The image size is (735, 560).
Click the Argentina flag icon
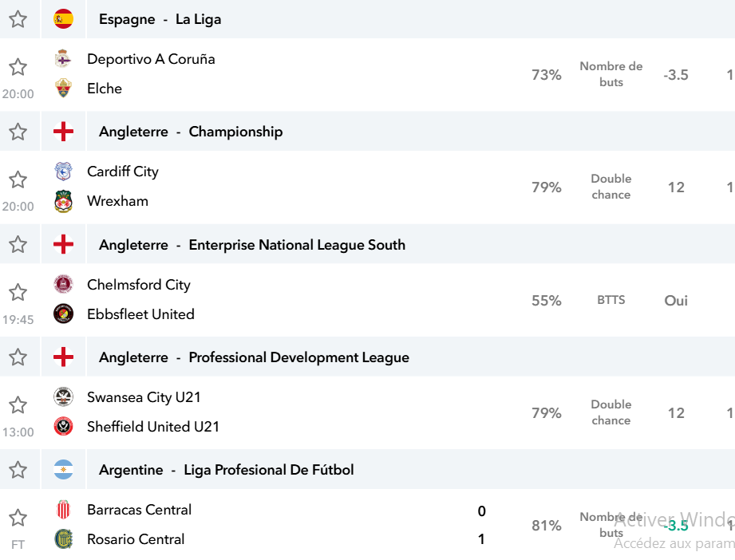pyautogui.click(x=63, y=470)
